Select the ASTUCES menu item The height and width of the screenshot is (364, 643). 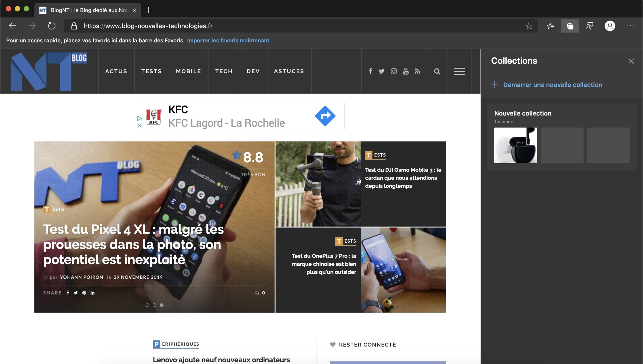pos(289,71)
